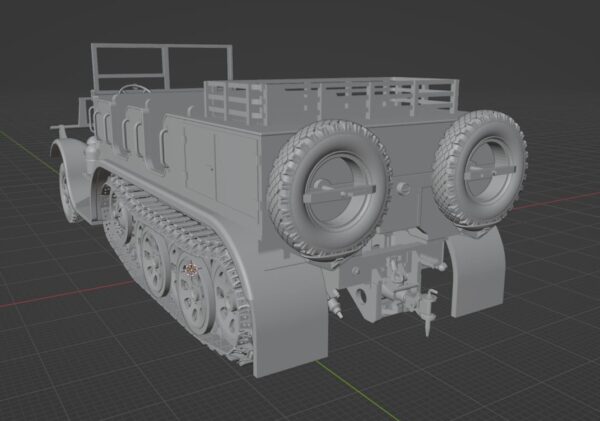Select the windshield frame of the half-track

(x=161, y=67)
